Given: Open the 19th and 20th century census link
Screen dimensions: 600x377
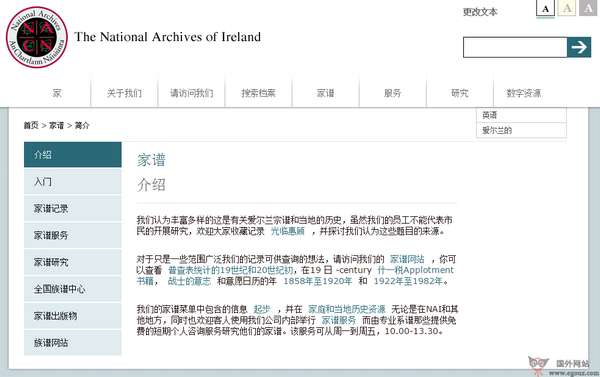Looking at the screenshot, I should (230, 270).
